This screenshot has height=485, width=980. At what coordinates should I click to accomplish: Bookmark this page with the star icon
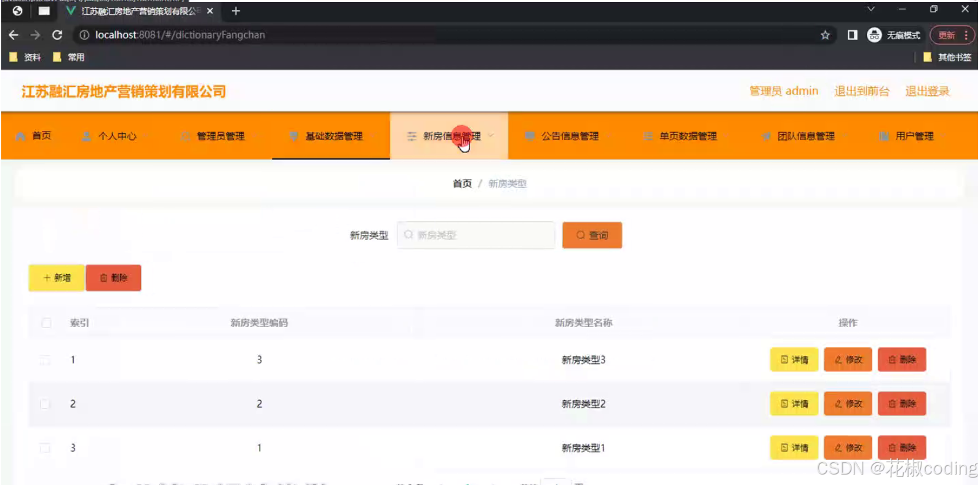click(x=825, y=35)
